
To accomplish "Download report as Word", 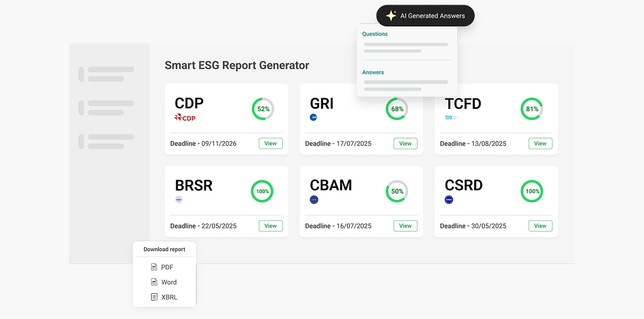I will click(165, 282).
